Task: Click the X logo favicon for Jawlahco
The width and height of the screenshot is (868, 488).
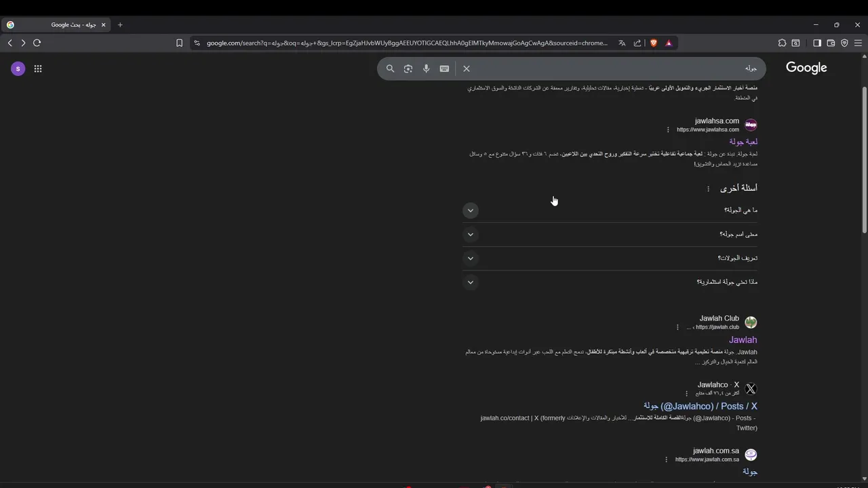Action: (x=751, y=389)
